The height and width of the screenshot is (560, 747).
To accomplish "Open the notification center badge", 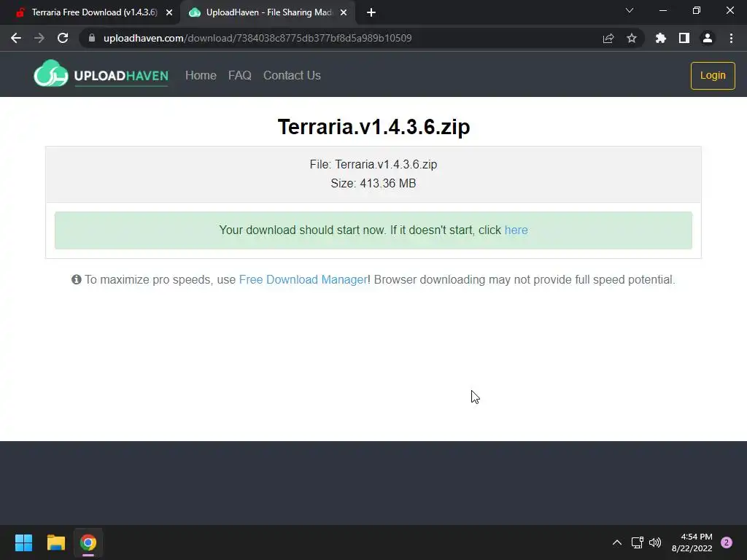I will point(727,542).
